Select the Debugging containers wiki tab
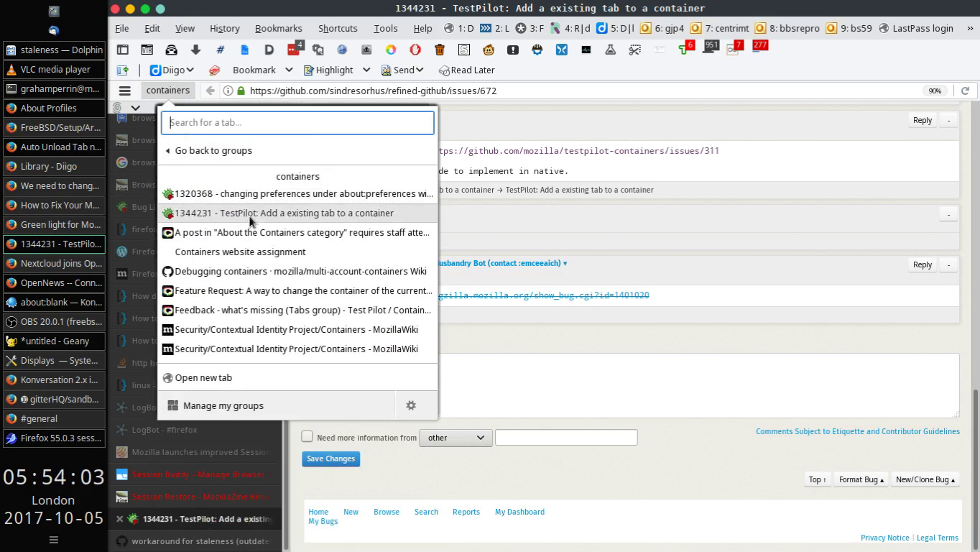Viewport: 980px width, 552px height. pyautogui.click(x=297, y=271)
